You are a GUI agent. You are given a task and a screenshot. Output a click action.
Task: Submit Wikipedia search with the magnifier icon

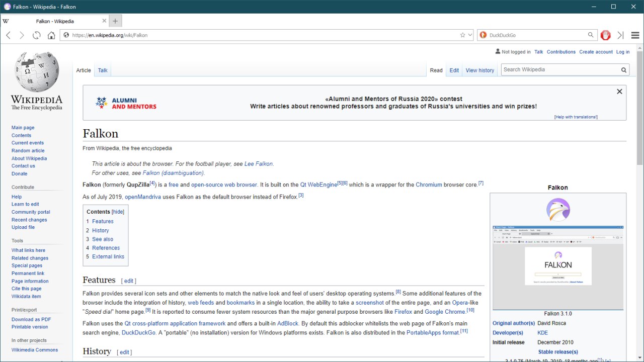624,70
